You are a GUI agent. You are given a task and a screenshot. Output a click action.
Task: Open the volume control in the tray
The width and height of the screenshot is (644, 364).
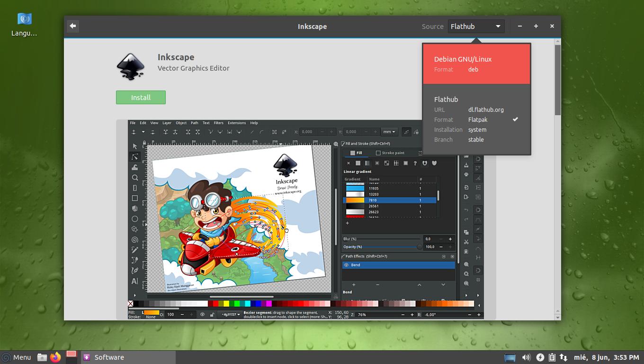coord(526,357)
